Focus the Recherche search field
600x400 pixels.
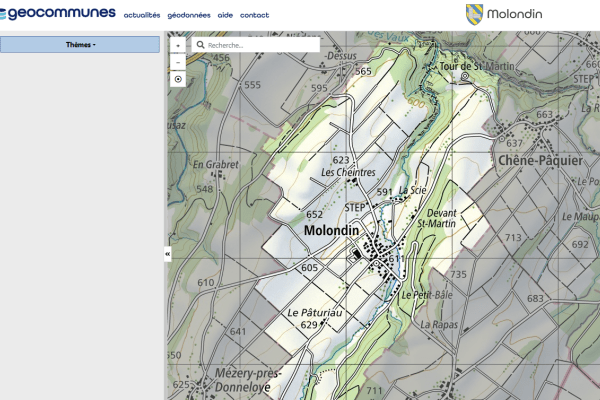click(x=256, y=45)
